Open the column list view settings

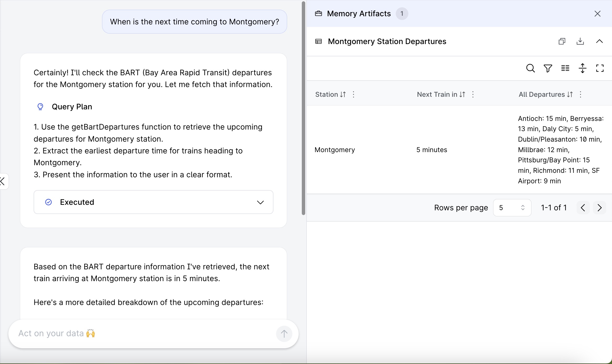565,68
